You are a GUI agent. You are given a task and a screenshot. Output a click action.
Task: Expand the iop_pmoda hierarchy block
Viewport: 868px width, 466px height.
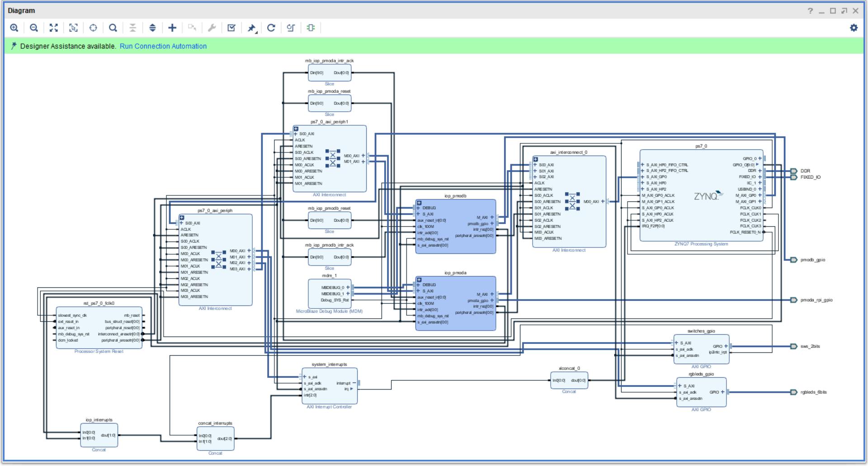click(x=419, y=280)
